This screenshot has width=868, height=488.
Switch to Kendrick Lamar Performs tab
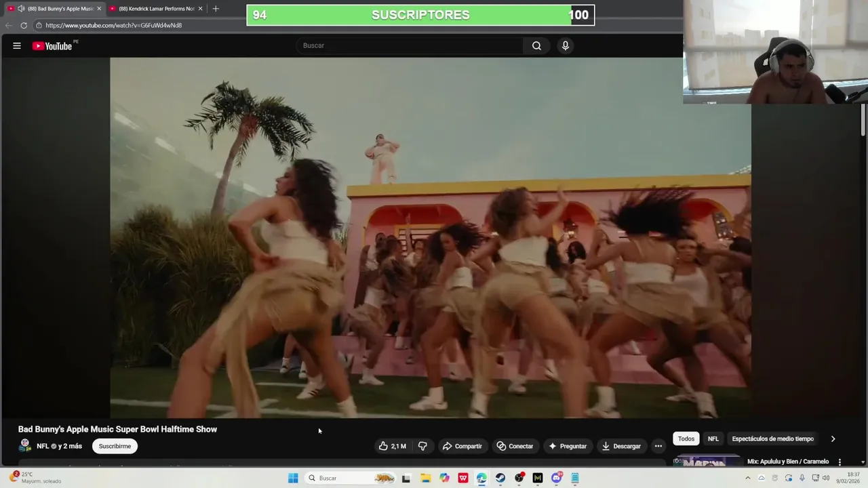(x=156, y=9)
